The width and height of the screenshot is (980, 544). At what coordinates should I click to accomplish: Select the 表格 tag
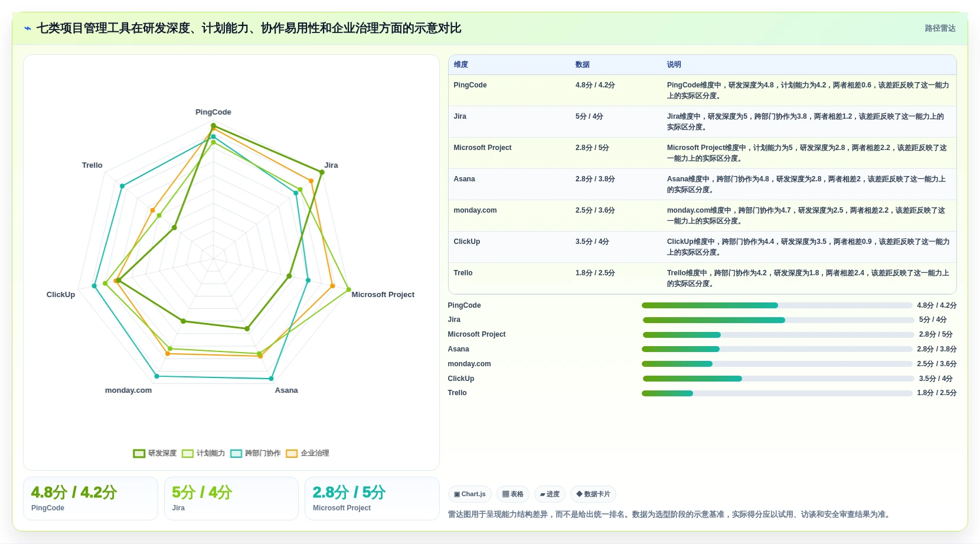pyautogui.click(x=513, y=494)
